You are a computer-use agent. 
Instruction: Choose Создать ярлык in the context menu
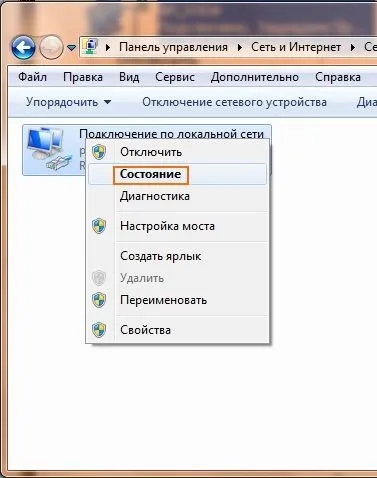pos(177,256)
